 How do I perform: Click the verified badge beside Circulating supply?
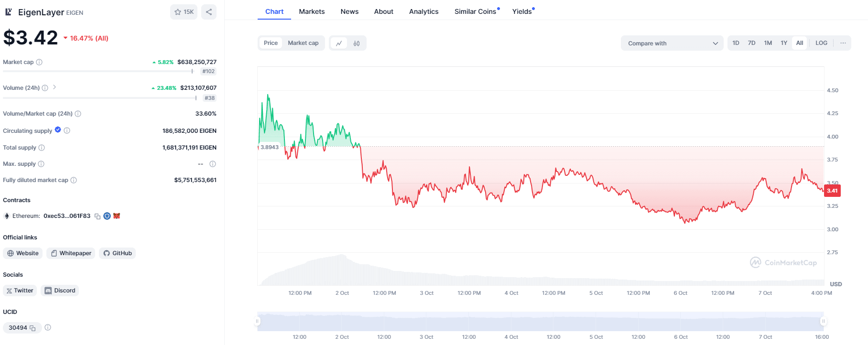click(58, 130)
